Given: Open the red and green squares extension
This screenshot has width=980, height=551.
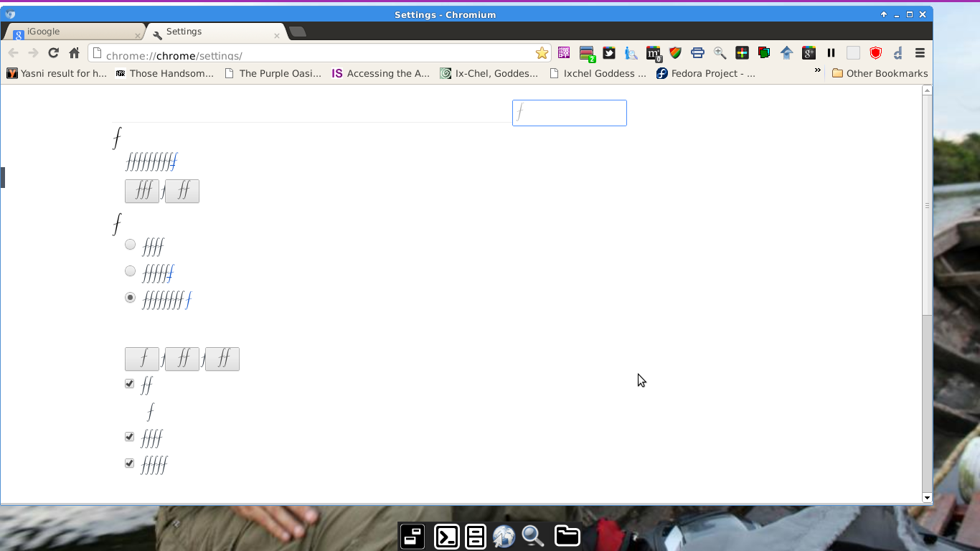Looking at the screenshot, I should [764, 53].
